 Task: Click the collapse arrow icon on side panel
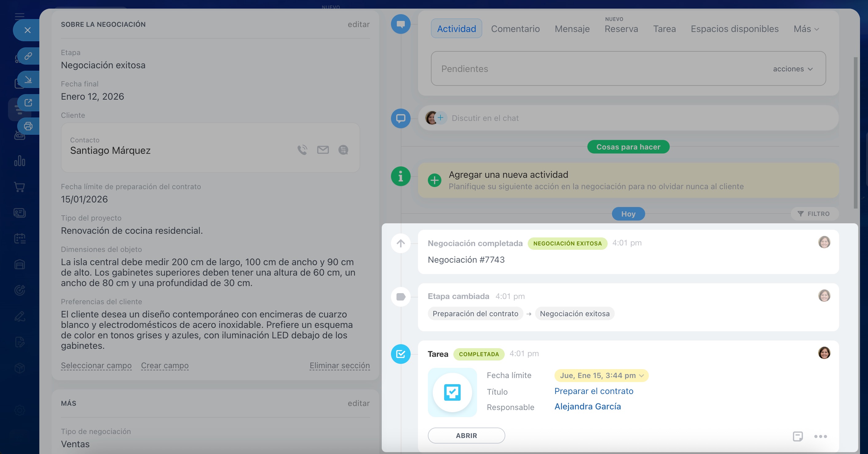tap(28, 79)
